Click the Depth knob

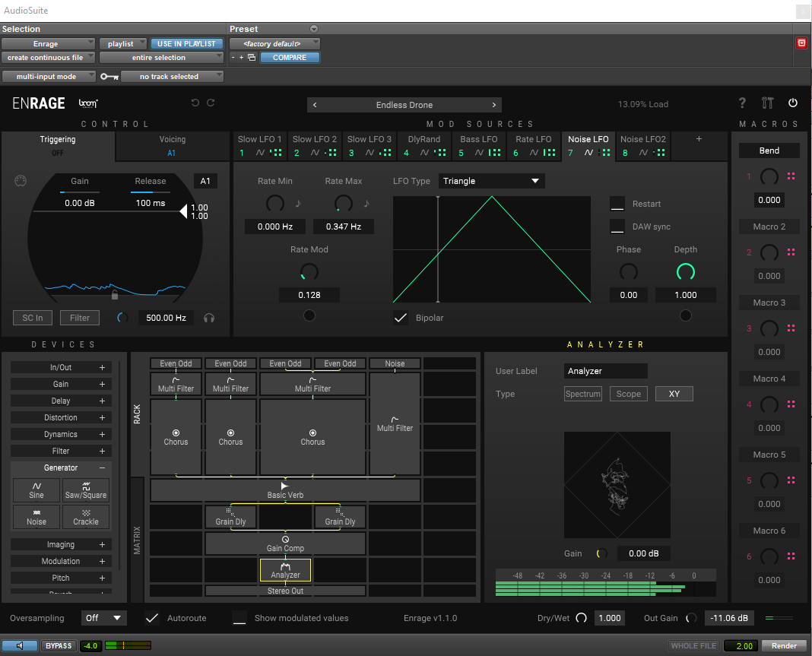pyautogui.click(x=685, y=271)
